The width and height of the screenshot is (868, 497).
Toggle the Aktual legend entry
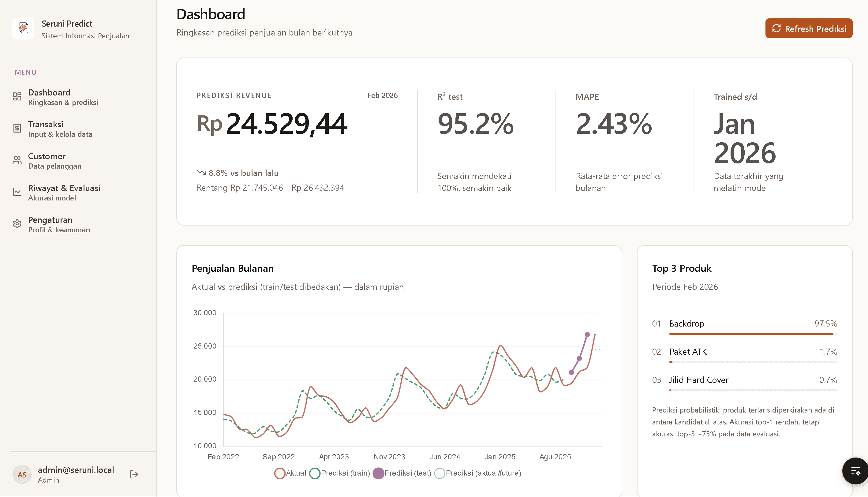click(x=290, y=473)
